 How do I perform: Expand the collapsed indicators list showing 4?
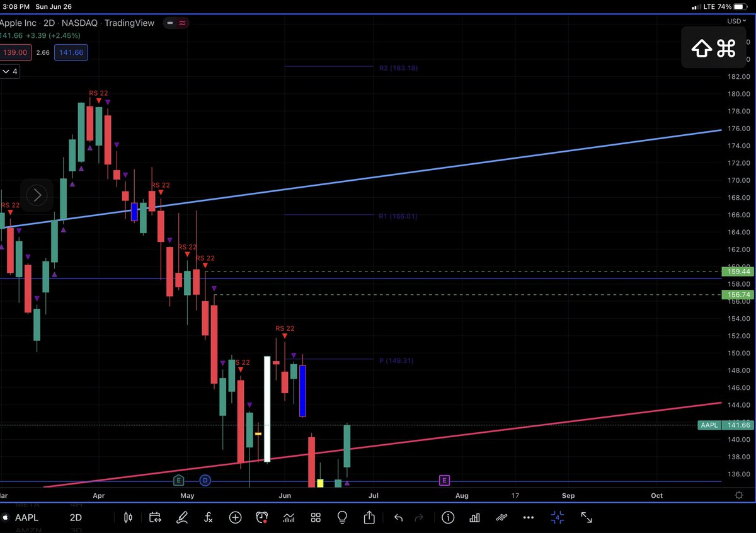click(x=11, y=72)
